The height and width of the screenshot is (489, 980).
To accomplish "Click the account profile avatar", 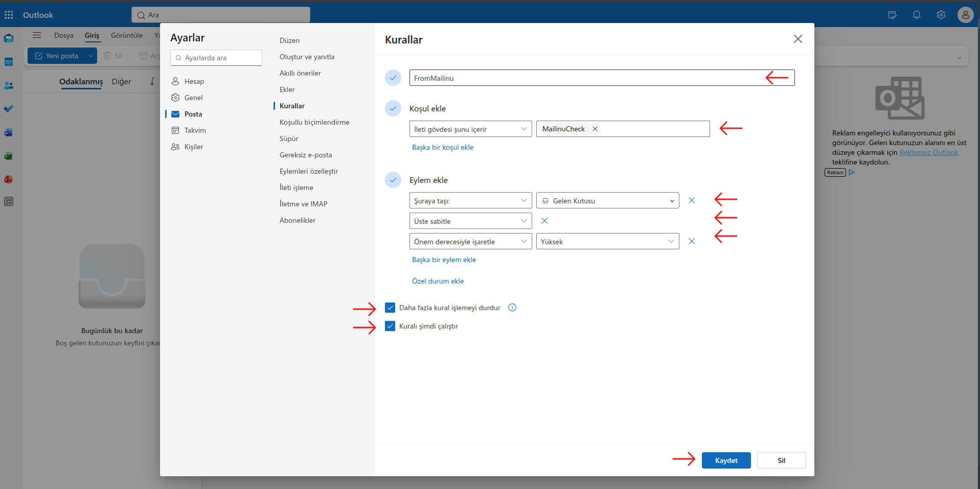I will point(965,15).
